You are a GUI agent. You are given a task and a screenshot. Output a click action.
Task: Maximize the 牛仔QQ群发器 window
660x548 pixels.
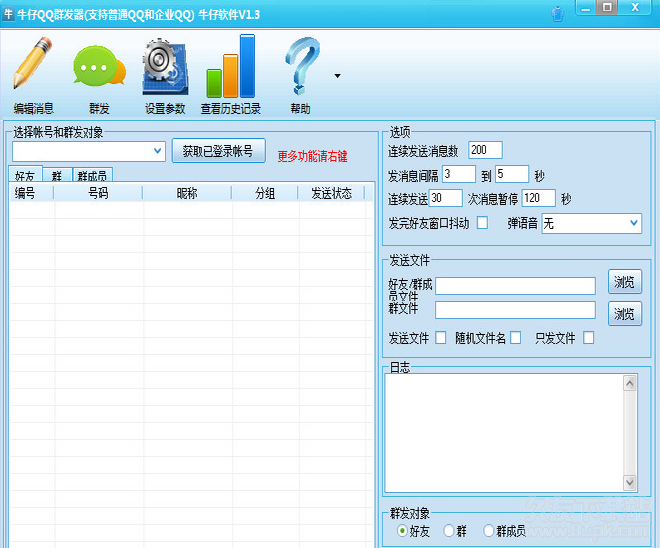pyautogui.click(x=607, y=7)
